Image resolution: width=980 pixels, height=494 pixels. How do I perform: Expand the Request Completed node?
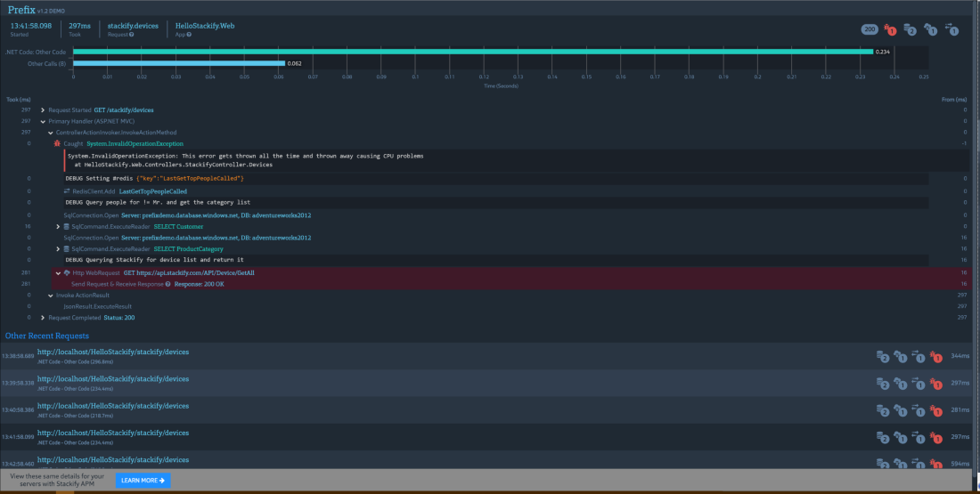[x=43, y=318]
